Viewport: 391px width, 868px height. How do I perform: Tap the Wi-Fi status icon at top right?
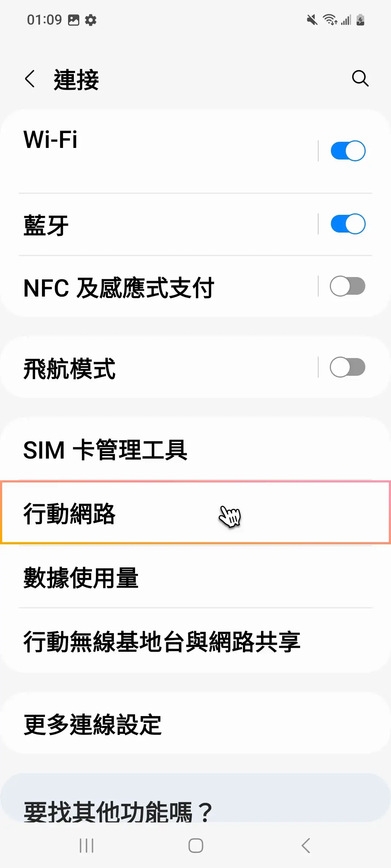[x=330, y=20]
